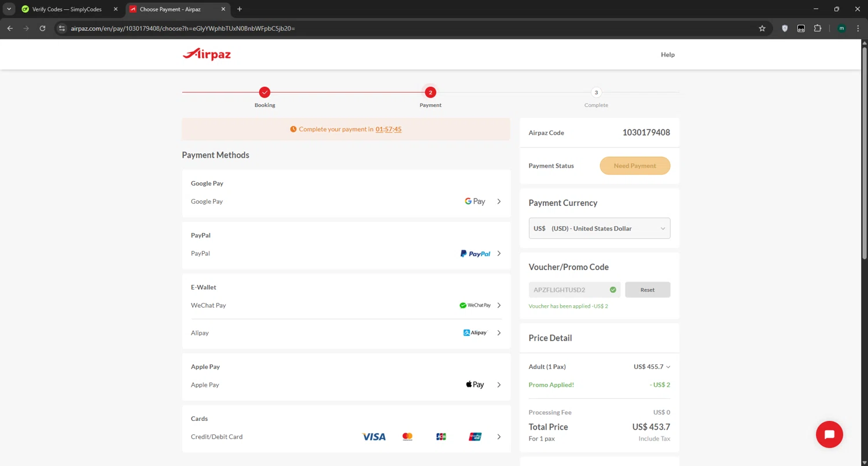Open a new browser tab
868x466 pixels.
pyautogui.click(x=240, y=9)
